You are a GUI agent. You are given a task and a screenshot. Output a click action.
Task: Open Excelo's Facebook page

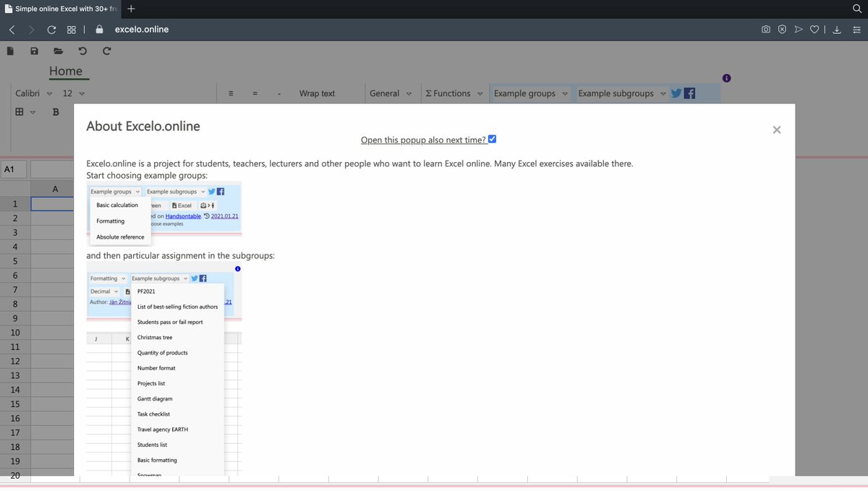click(688, 93)
